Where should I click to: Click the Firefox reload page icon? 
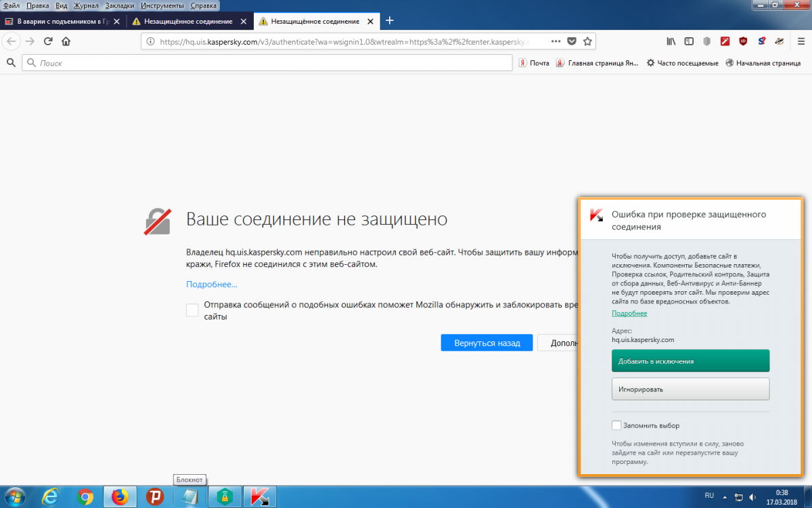(48, 41)
